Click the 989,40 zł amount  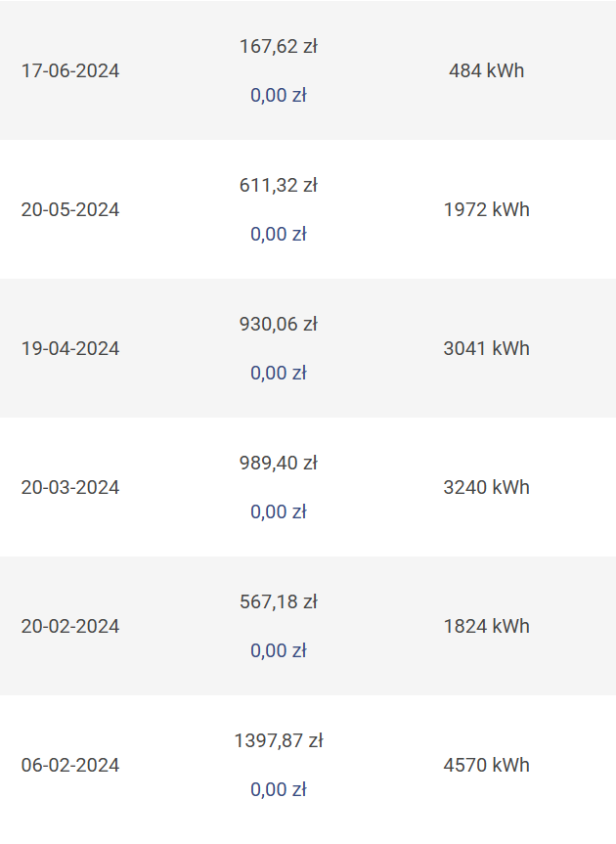coord(278,463)
